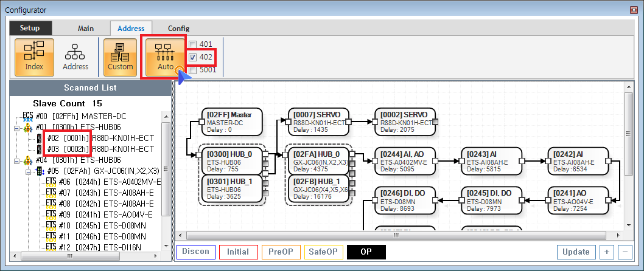This screenshot has width=644, height=271.
Task: Collapse the #05 GX-JC06 tree node
Action: click(27, 171)
